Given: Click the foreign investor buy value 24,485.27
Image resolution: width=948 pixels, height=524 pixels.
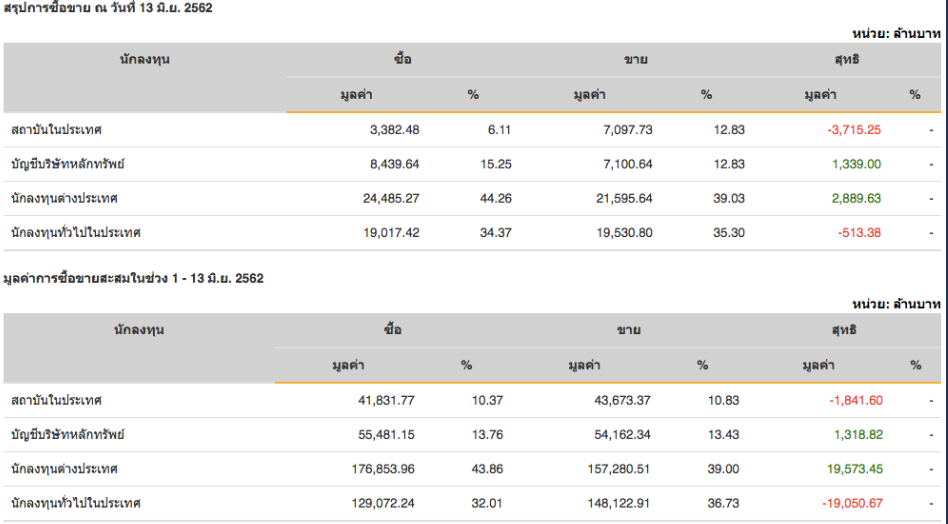Looking at the screenshot, I should point(389,199).
